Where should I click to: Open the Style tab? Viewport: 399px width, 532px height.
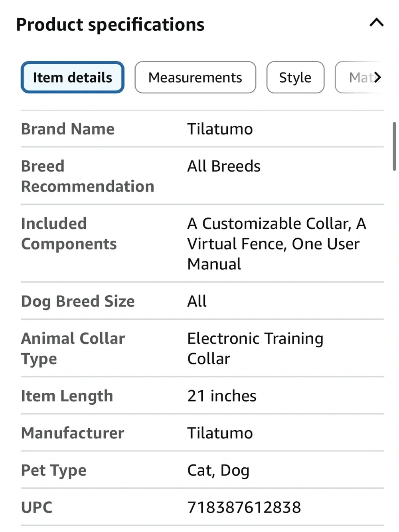pyautogui.click(x=295, y=77)
